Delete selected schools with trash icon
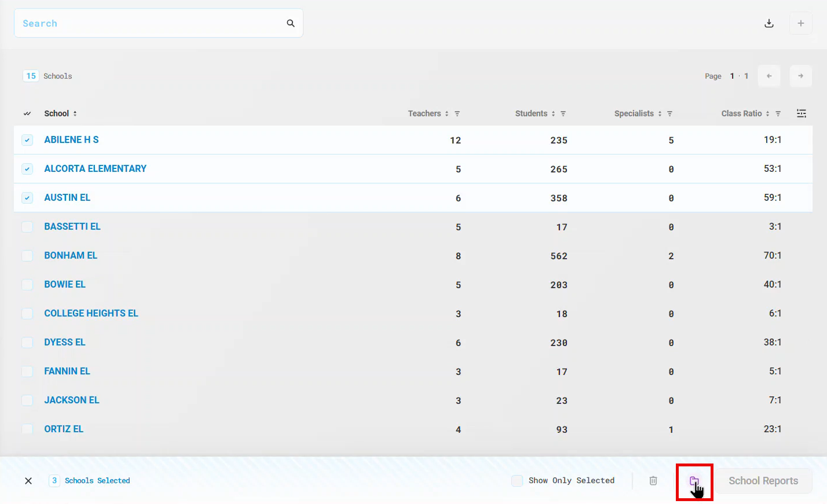This screenshot has width=827, height=504. (x=653, y=481)
